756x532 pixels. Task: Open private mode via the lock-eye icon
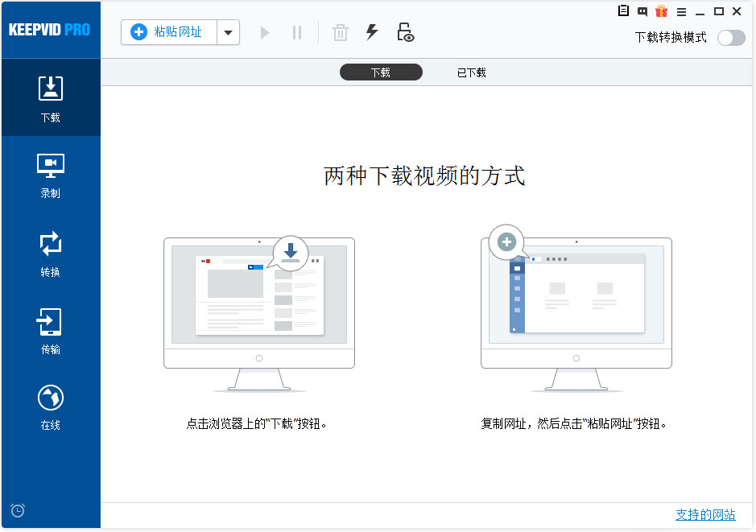click(x=405, y=33)
